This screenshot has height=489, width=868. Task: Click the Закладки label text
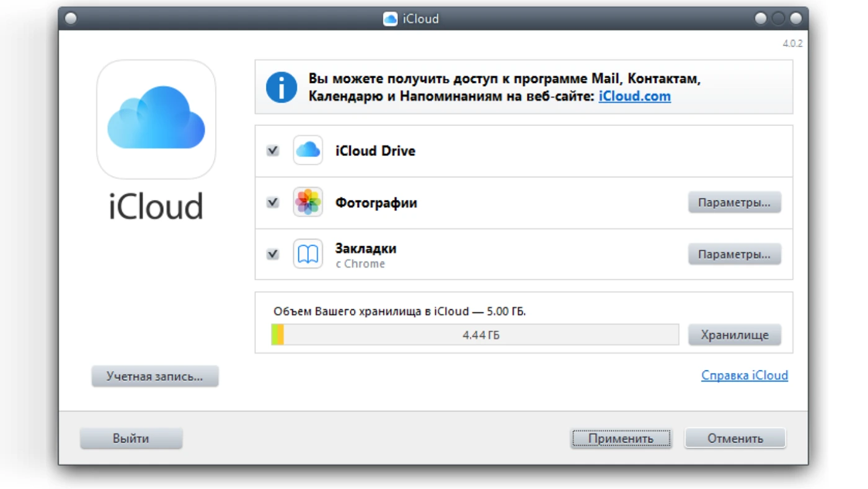[x=366, y=248]
